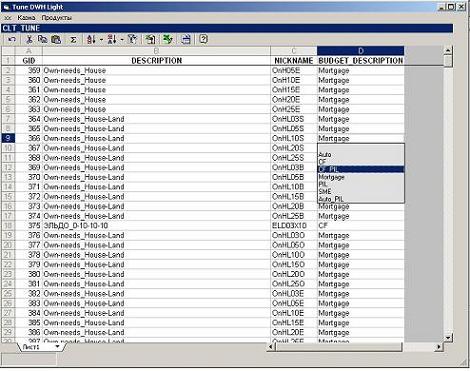Click the CF cell in row 18
Screen dimensions: 470x371
(x=361, y=226)
